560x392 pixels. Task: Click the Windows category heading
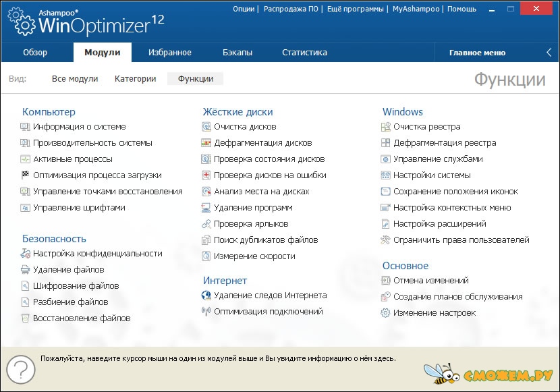[403, 112]
